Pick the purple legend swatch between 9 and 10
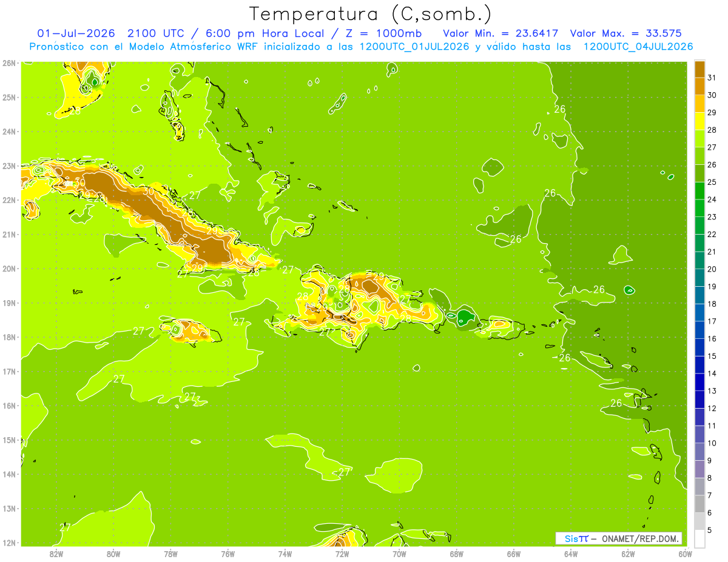The width and height of the screenshot is (728, 562). point(699,452)
